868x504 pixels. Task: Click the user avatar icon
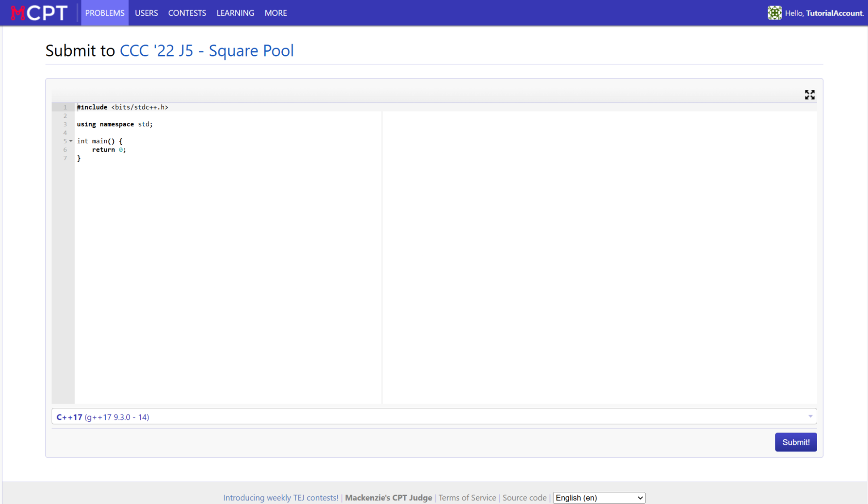click(775, 13)
